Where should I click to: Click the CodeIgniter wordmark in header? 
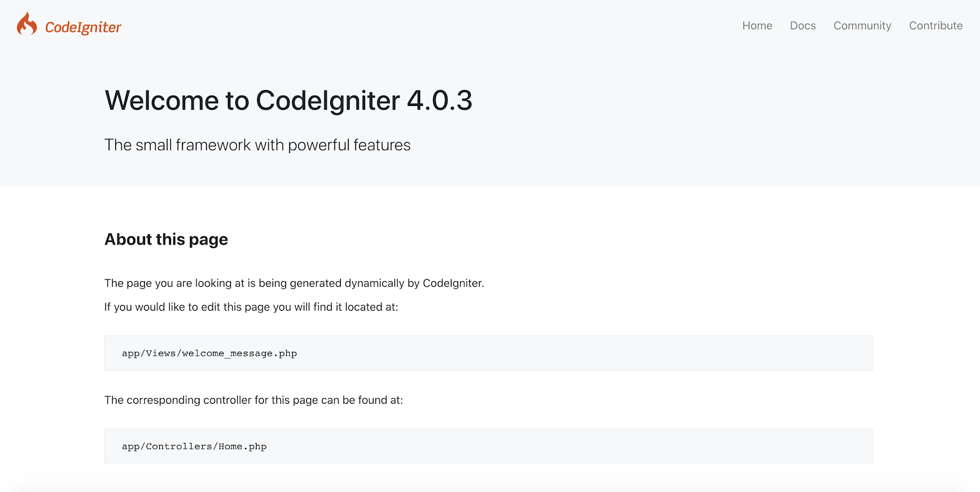83,27
